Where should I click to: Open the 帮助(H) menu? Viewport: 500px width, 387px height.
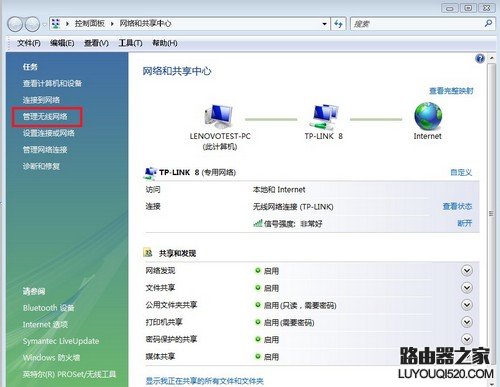[x=165, y=43]
